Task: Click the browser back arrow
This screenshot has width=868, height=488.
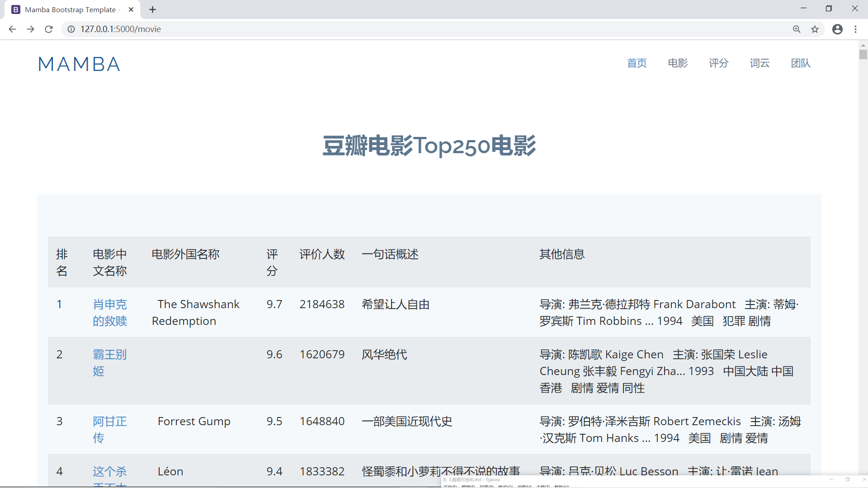Action: click(x=12, y=29)
